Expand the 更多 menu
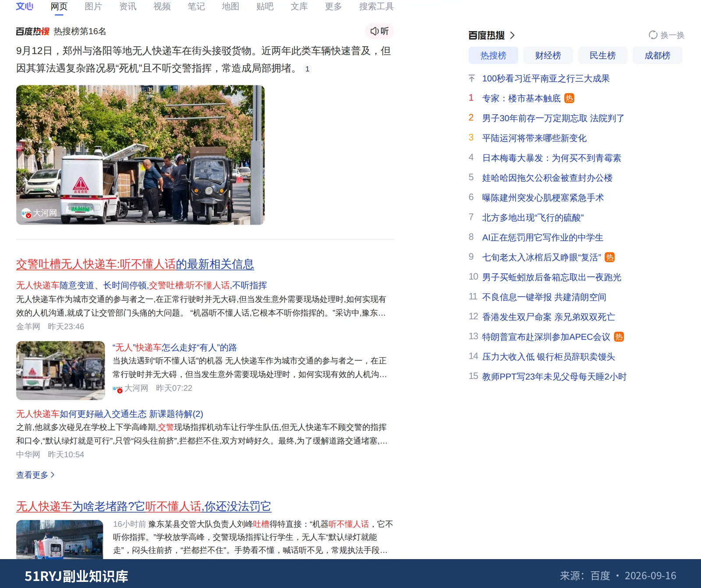This screenshot has height=588, width=701. pyautogui.click(x=333, y=7)
